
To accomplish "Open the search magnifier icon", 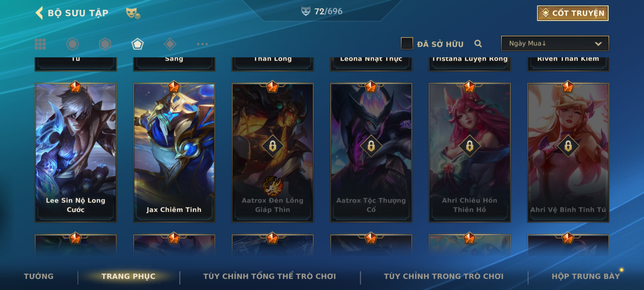I will point(478,44).
